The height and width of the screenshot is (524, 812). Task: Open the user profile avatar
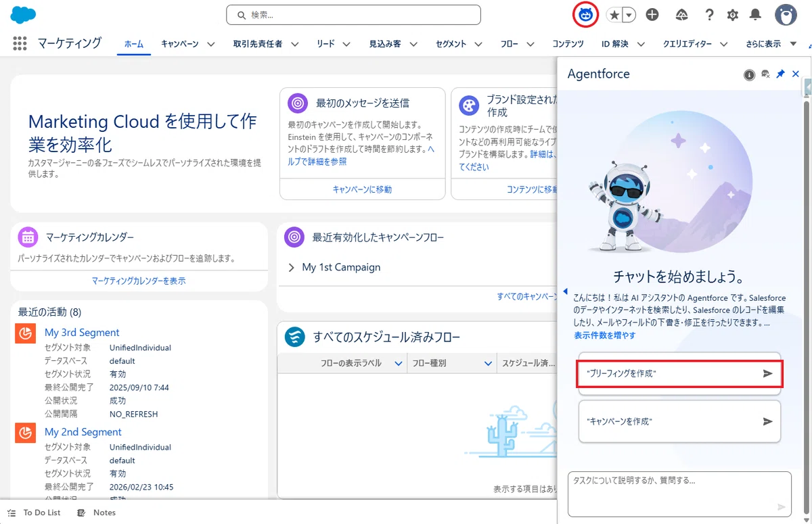[786, 15]
